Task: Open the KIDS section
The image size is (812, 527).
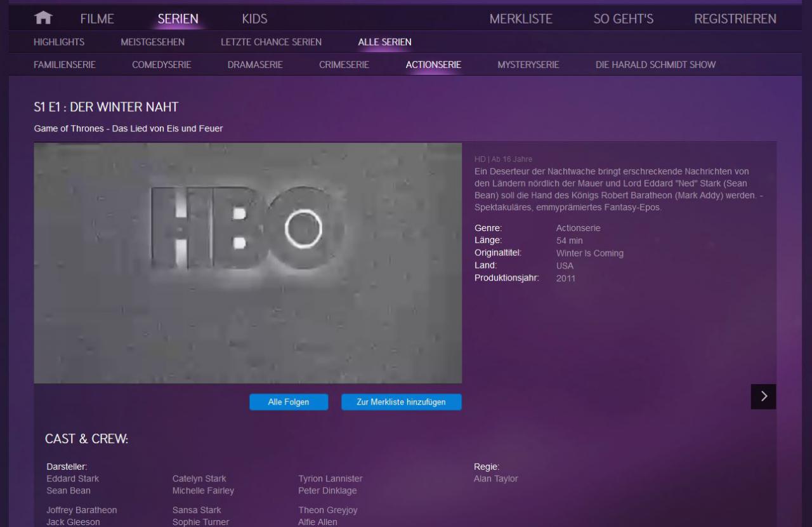Action: click(x=254, y=19)
